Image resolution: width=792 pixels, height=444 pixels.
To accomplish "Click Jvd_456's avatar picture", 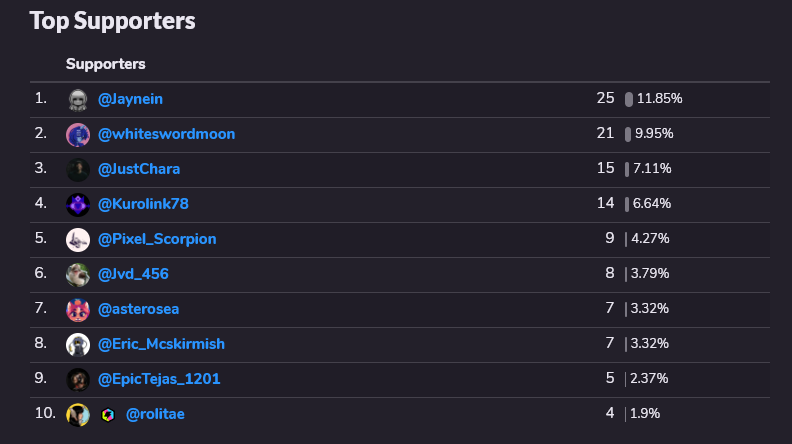I will [78, 275].
